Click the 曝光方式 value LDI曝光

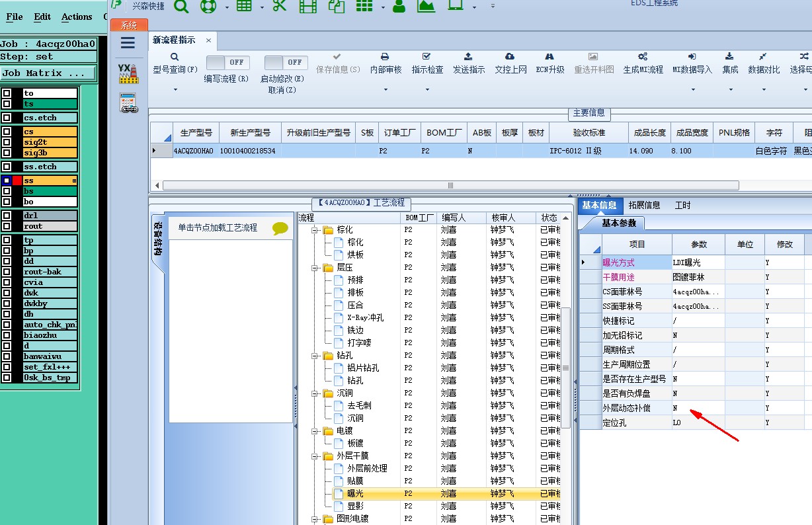click(698, 262)
